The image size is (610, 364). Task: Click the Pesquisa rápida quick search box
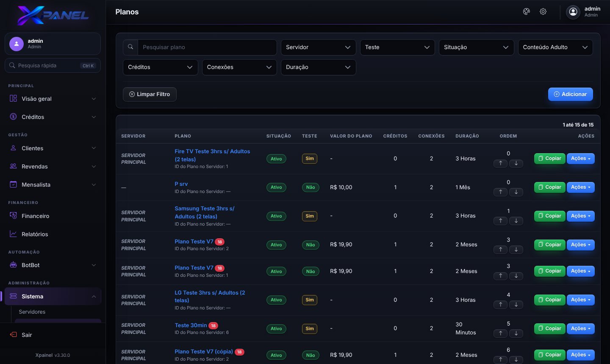click(53, 66)
